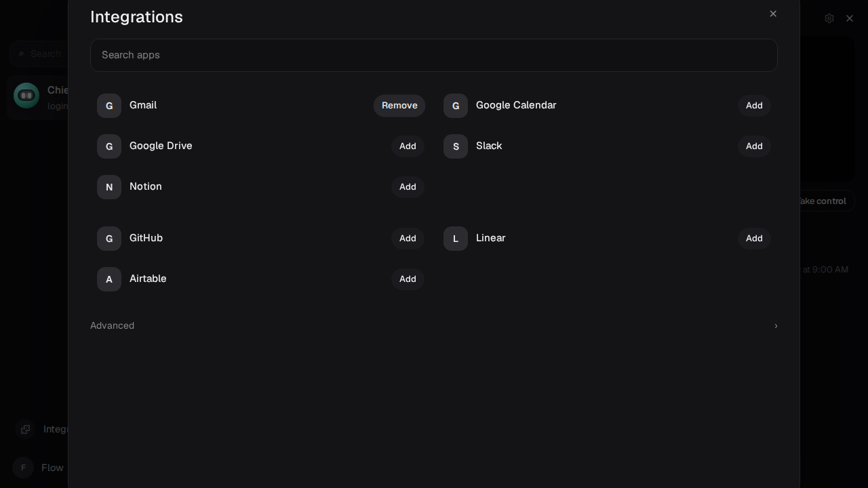Add the Slack integration
Screen dimensions: 868x488
coord(754,146)
